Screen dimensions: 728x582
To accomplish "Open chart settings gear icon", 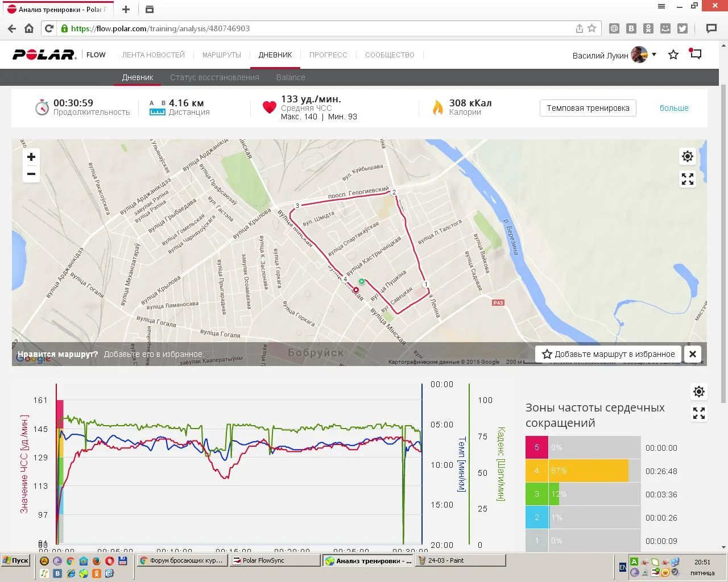I will (x=699, y=392).
